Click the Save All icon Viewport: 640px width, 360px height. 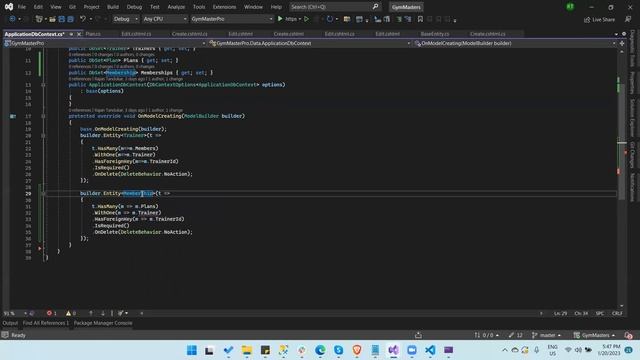click(70, 19)
